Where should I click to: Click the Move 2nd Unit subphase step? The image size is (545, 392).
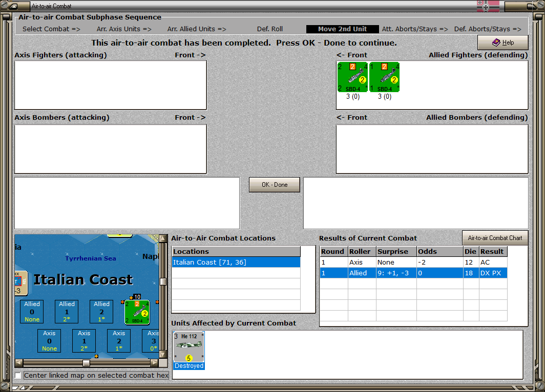pyautogui.click(x=342, y=29)
